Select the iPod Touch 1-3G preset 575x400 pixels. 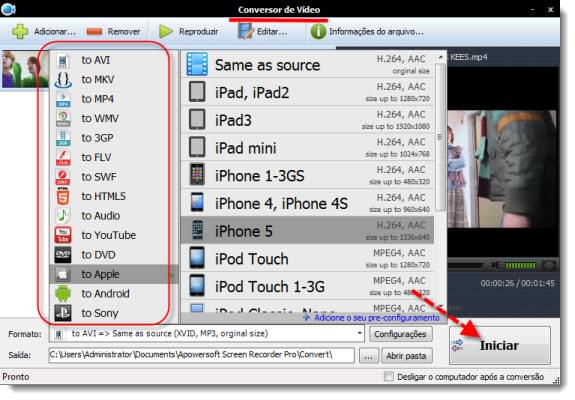(x=307, y=286)
